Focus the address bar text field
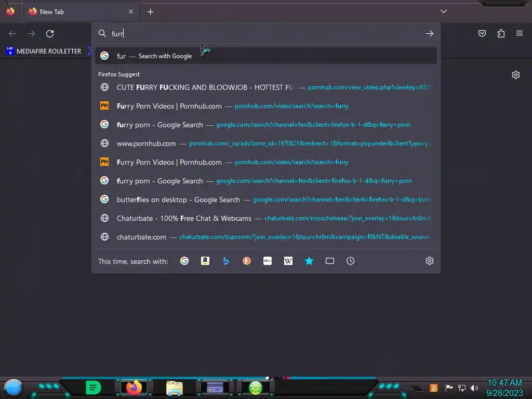The width and height of the screenshot is (532, 399). [x=266, y=34]
